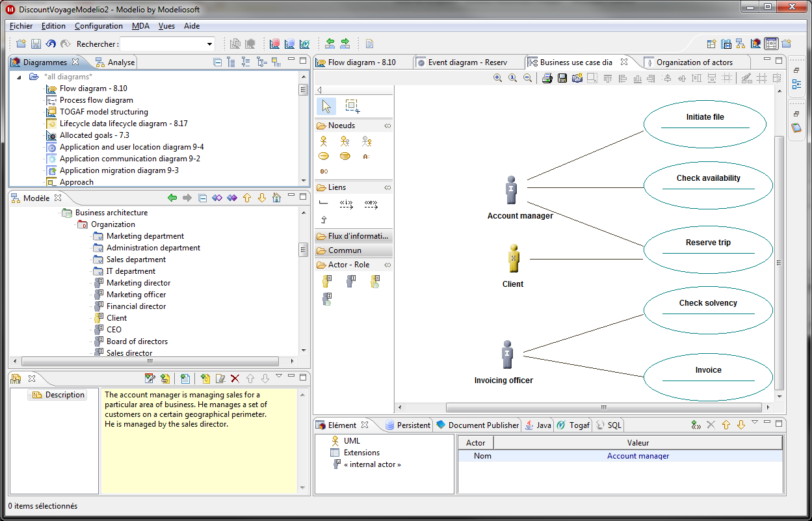Screen dimensions: 812x521
Task: Toggle collapse all in Diagrammes panel
Action: [218, 62]
